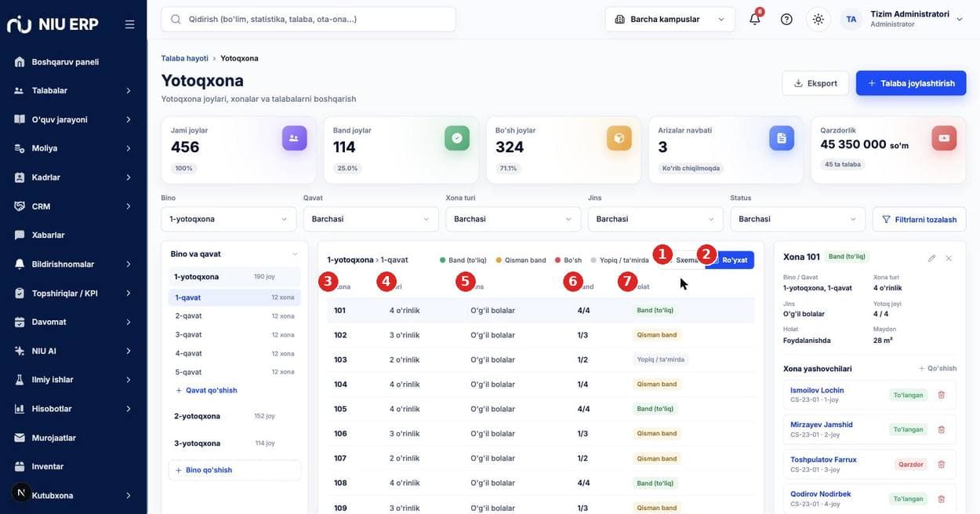Click the Topshiriqlar / KPI icon
980x514 pixels.
(20, 293)
